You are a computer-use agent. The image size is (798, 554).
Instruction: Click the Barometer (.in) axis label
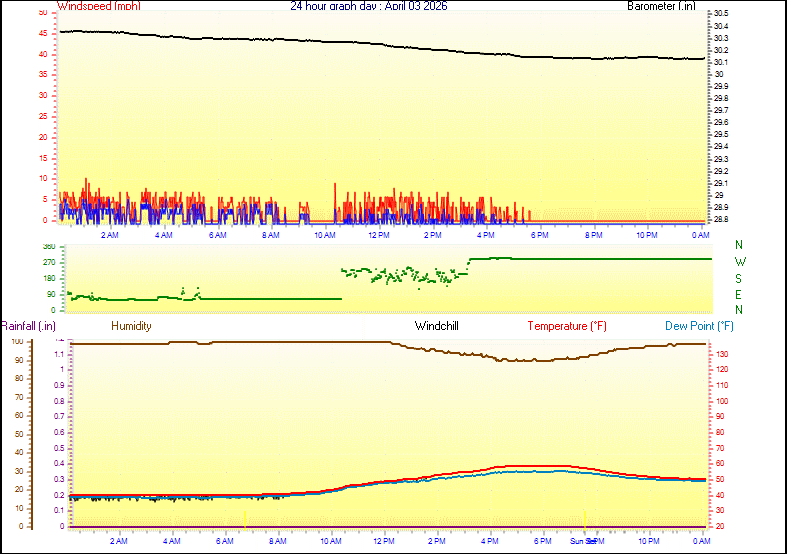(661, 6)
